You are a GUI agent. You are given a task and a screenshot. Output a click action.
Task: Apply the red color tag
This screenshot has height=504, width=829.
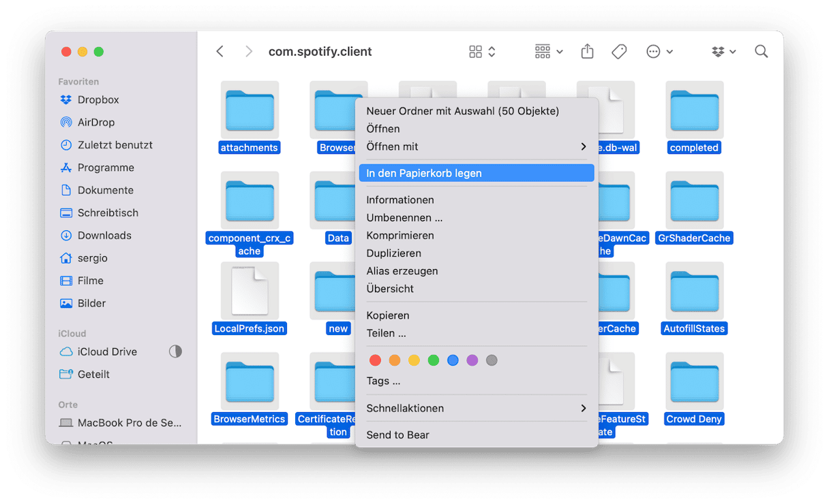pyautogui.click(x=375, y=360)
